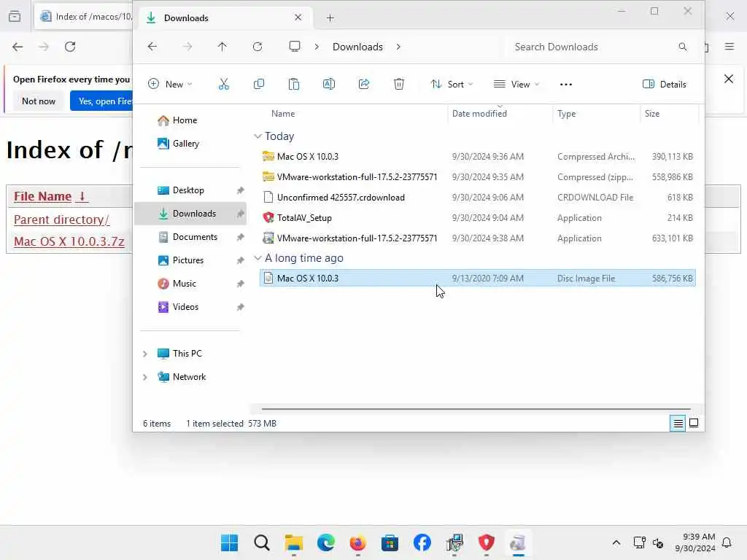The width and height of the screenshot is (747, 560).
Task: Open TotalAV shield icon on taskbar
Action: [486, 542]
